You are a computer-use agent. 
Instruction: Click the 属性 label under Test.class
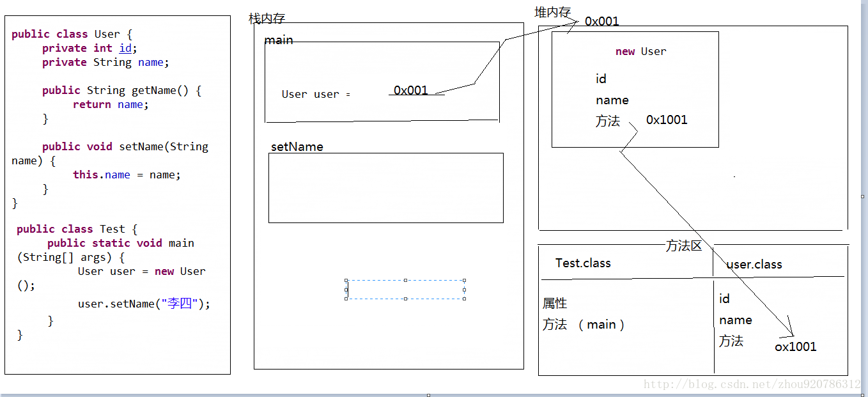tap(555, 304)
